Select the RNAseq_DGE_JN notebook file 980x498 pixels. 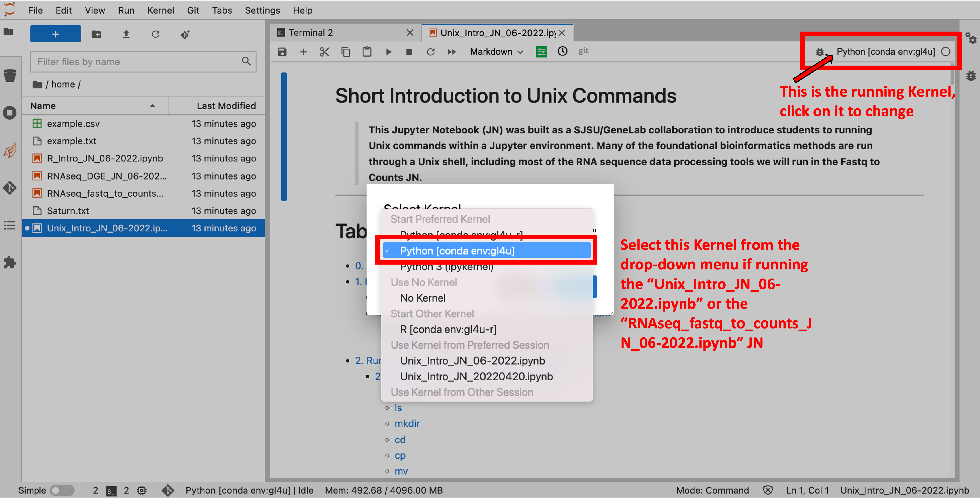click(x=143, y=176)
